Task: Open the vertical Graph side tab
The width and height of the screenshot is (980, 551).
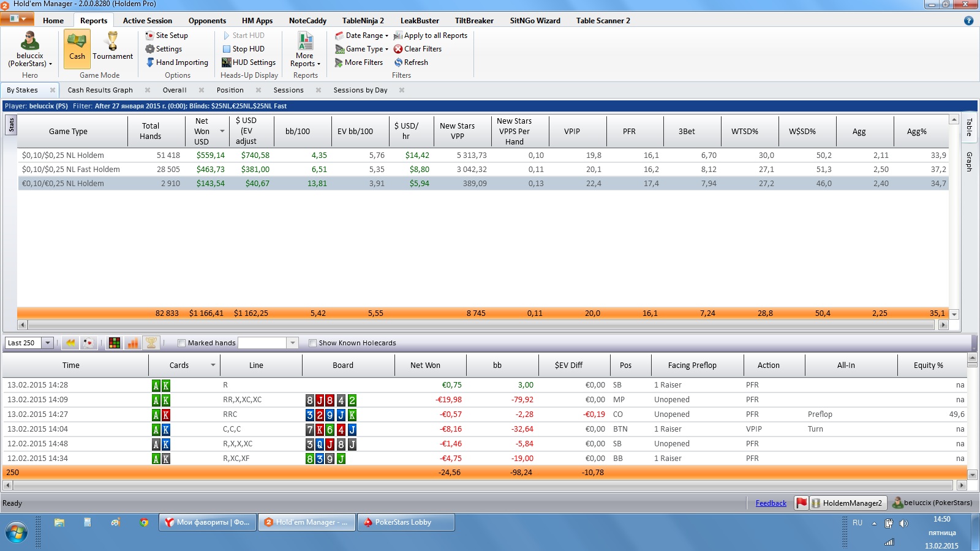Action: tap(969, 162)
